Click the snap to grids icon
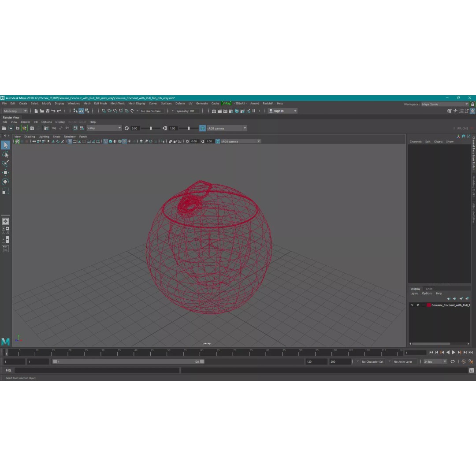This screenshot has width=476, height=476. click(104, 111)
